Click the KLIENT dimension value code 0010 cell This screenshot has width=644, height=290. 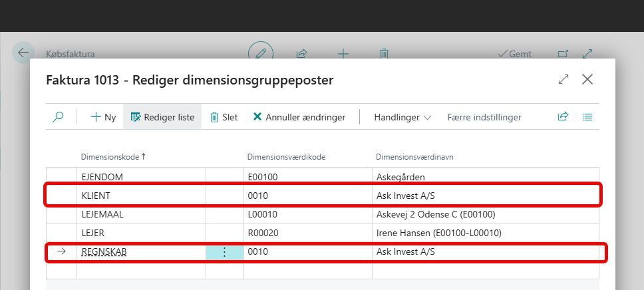(306, 196)
